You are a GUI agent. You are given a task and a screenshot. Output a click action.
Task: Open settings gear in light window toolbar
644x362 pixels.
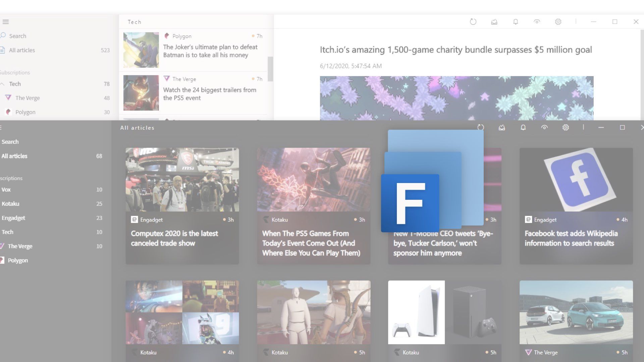point(558,22)
